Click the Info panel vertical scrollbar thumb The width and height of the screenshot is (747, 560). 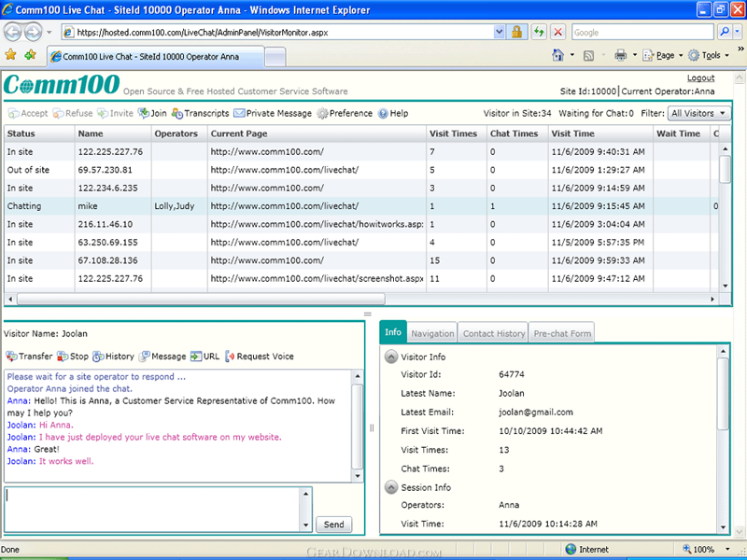coord(723,394)
